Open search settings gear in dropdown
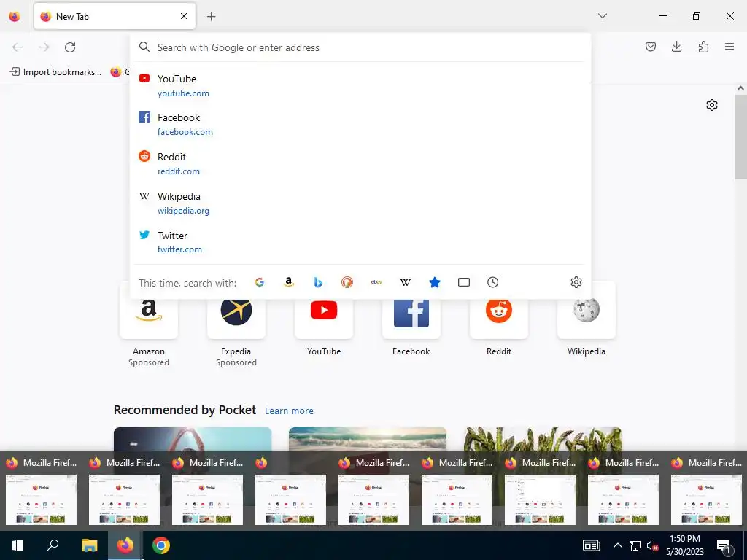Image resolution: width=747 pixels, height=560 pixels. click(576, 282)
